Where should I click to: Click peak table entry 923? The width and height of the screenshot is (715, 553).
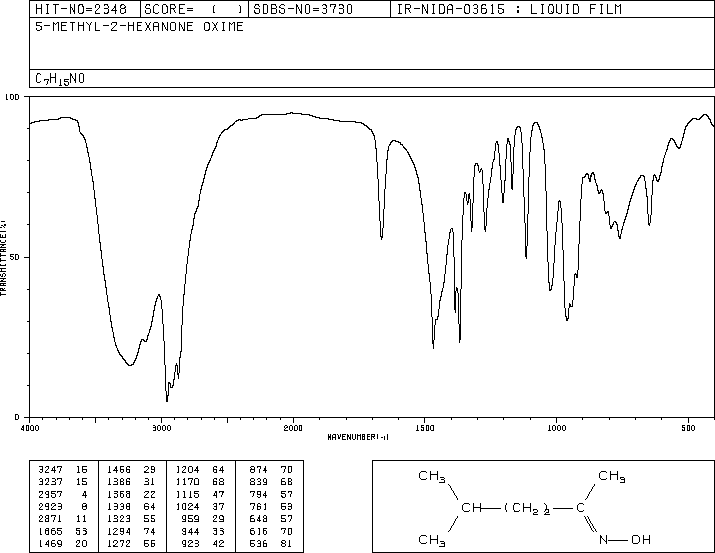tap(191, 543)
